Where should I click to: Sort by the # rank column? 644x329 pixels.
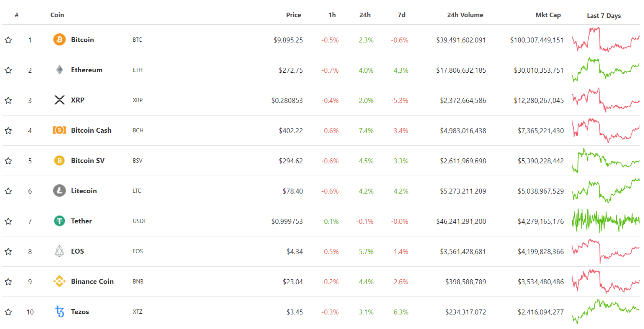[17, 15]
